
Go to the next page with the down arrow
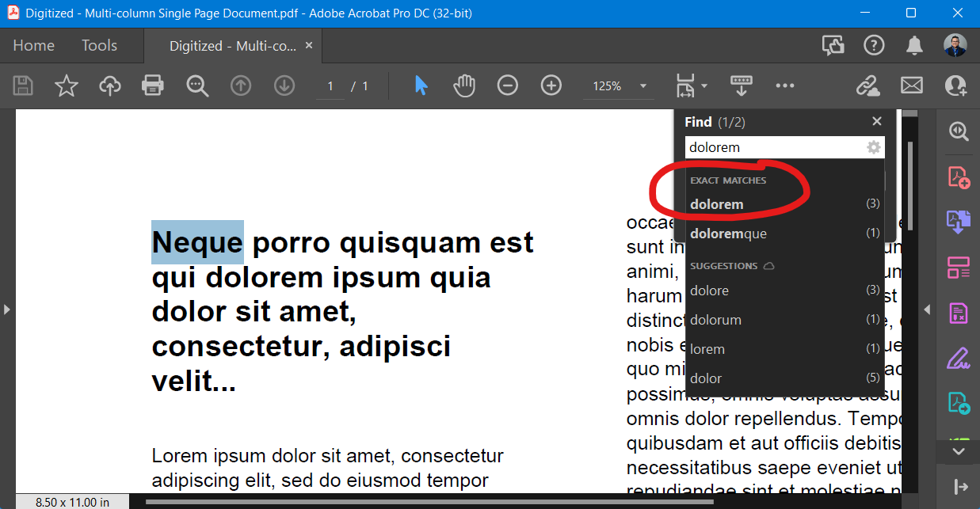point(284,85)
